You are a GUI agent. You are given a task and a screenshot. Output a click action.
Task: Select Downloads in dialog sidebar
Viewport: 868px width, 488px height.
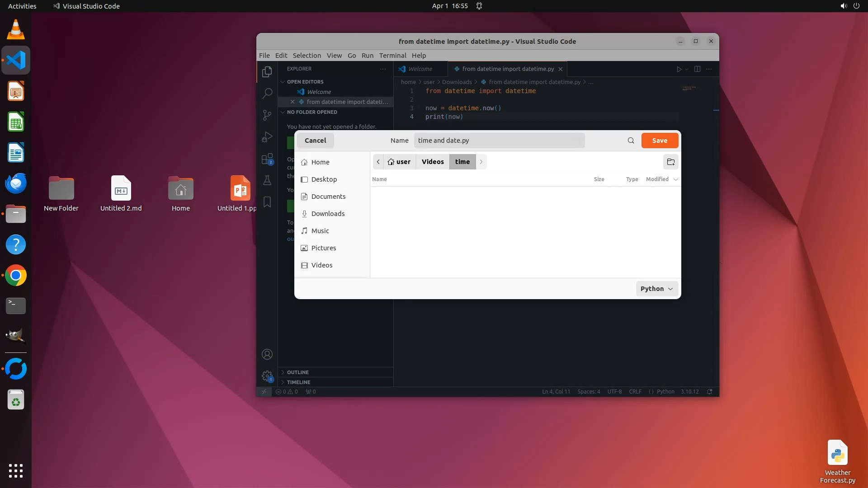coord(328,214)
